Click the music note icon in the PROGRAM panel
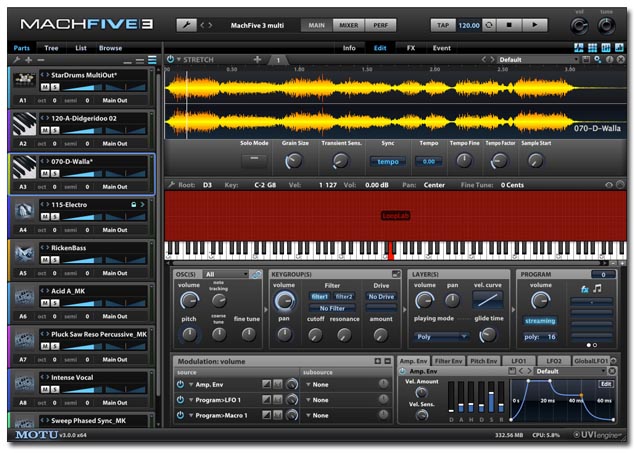The height and width of the screenshot is (454, 634). 597,288
